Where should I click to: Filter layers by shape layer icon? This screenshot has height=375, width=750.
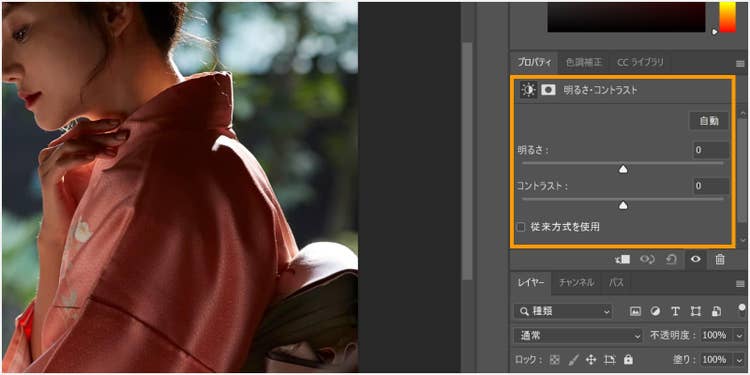(x=695, y=311)
